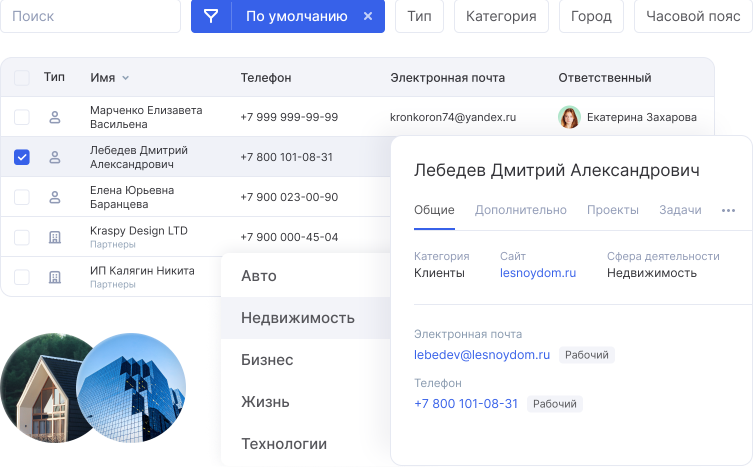Remove the 'По умолчанию' filter with X
This screenshot has width=753, height=467.
[x=368, y=16]
